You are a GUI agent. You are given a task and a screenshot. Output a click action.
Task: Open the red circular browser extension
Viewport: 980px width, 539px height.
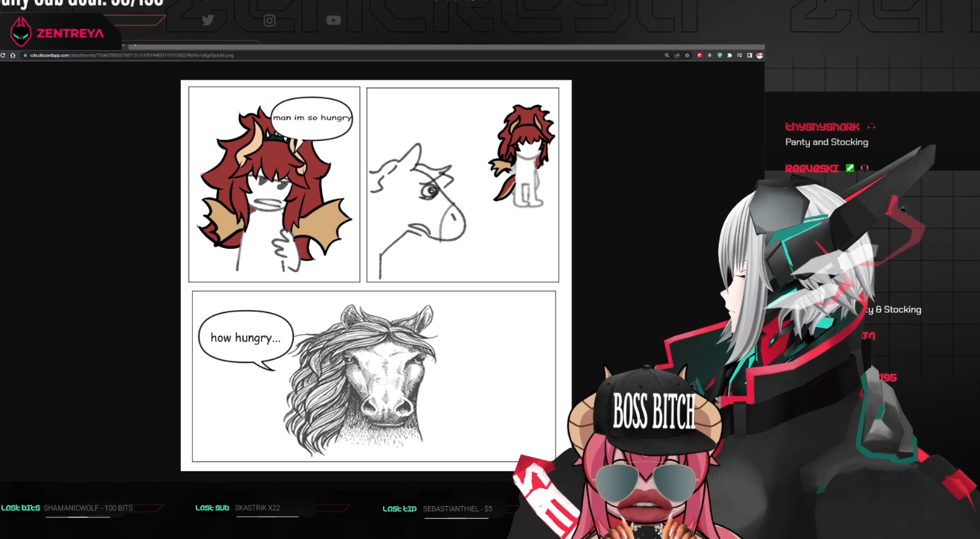(x=700, y=55)
